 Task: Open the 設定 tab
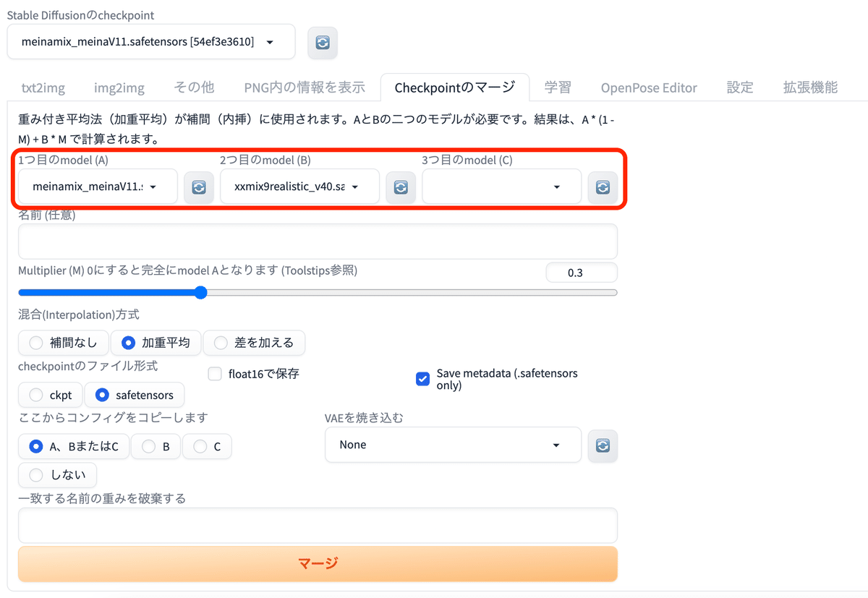click(x=740, y=87)
